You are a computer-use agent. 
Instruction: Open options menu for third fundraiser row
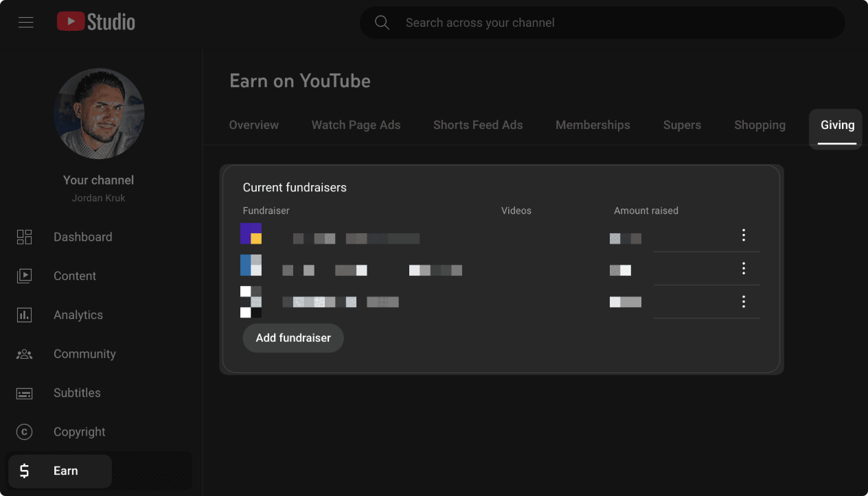tap(743, 301)
